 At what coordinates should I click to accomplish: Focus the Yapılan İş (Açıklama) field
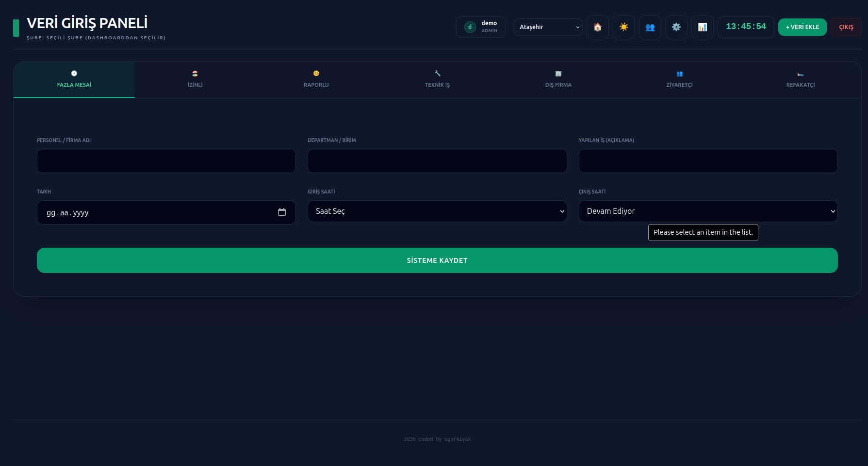[x=708, y=161]
